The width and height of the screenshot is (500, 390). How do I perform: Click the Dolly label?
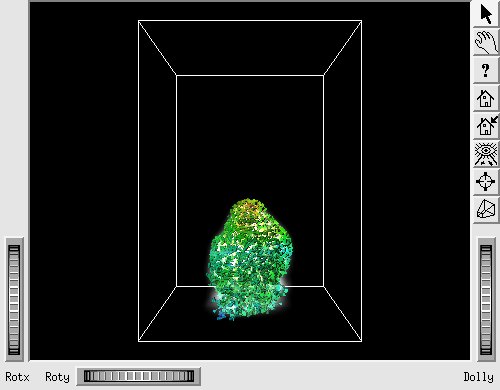478,377
